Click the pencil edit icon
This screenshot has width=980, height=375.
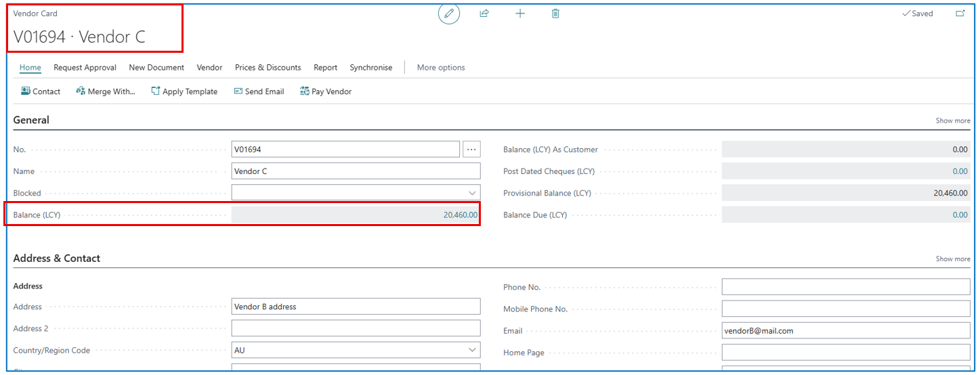point(448,14)
